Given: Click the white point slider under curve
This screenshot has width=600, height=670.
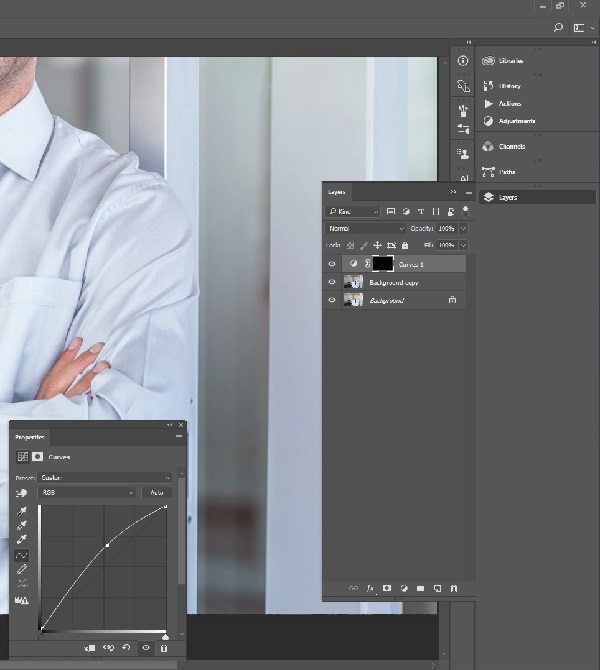Looking at the screenshot, I should coord(165,636).
